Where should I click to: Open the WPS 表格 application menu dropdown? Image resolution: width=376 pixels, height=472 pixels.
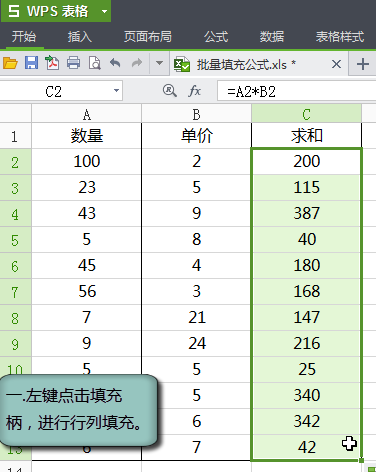(x=105, y=12)
